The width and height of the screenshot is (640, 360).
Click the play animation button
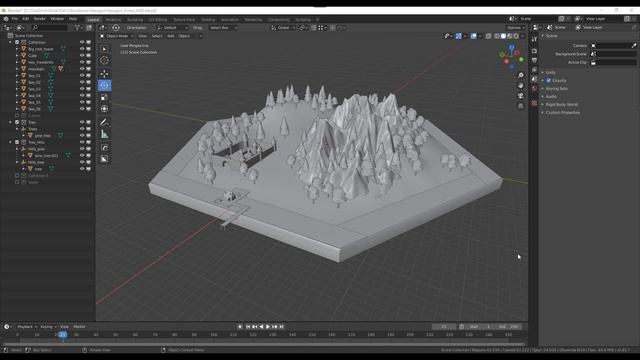pyautogui.click(x=268, y=327)
